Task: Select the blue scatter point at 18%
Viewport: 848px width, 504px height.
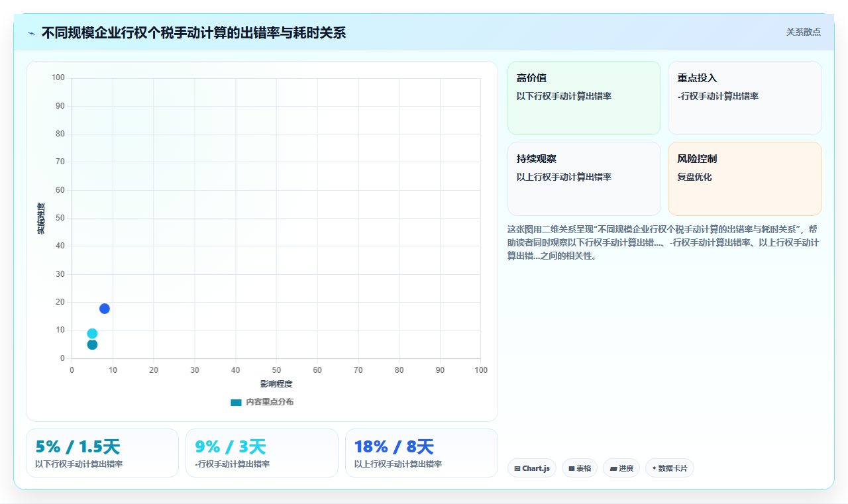Action: click(x=104, y=309)
